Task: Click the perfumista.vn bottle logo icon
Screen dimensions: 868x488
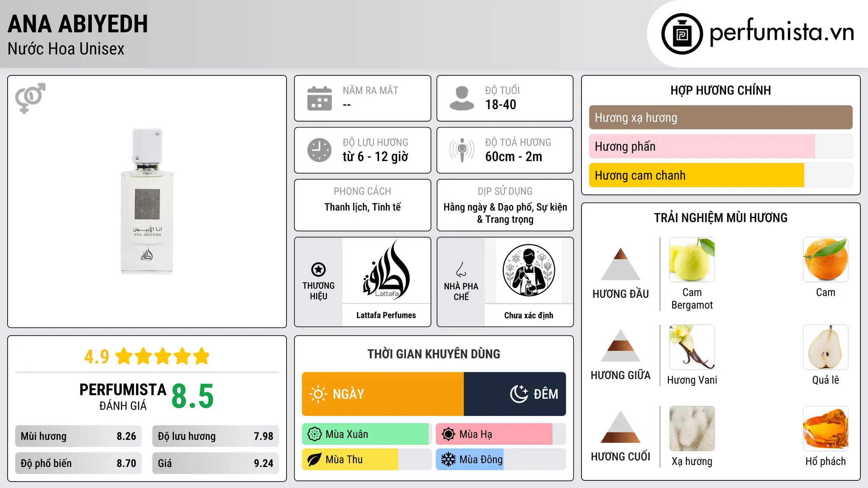Action: tap(682, 34)
